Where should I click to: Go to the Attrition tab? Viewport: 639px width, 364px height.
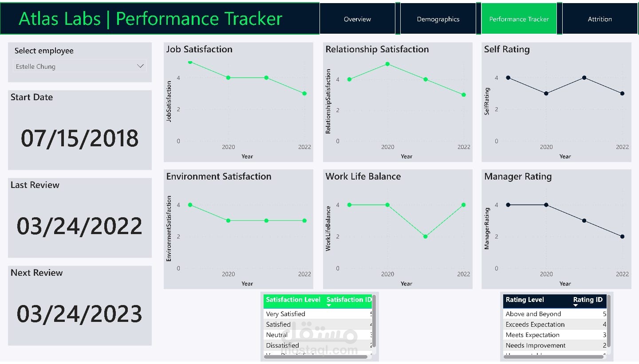(600, 19)
